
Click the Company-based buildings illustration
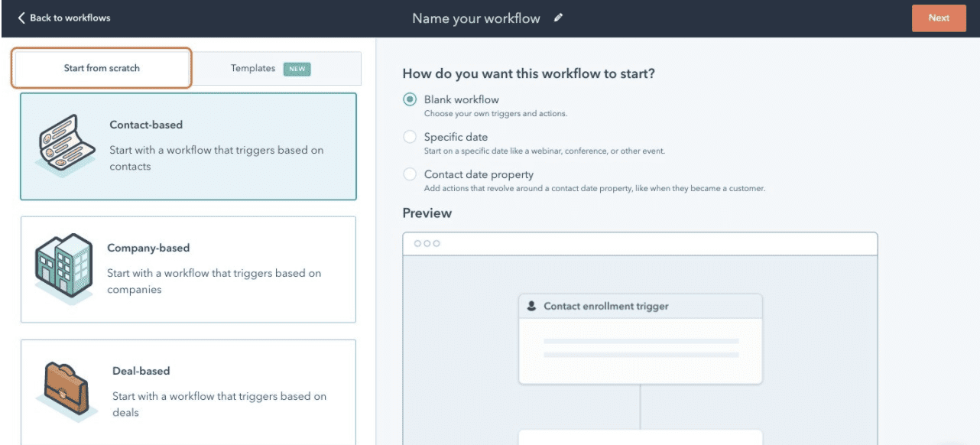[x=63, y=268]
